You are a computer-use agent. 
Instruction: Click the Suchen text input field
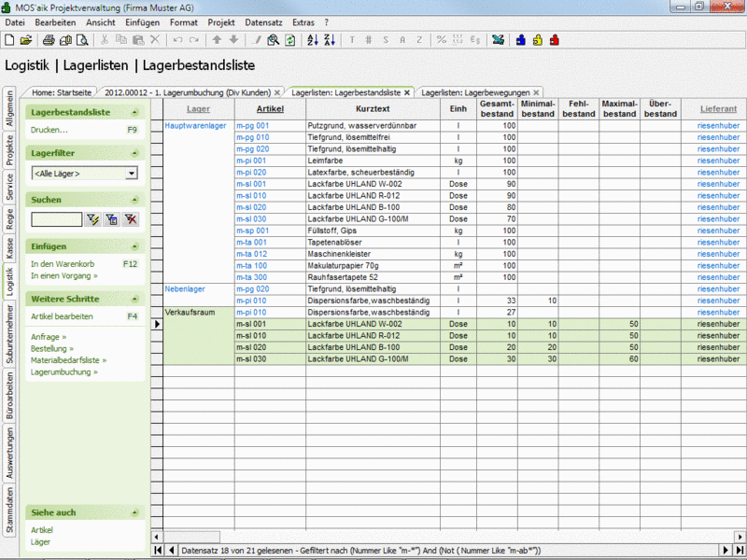click(57, 219)
